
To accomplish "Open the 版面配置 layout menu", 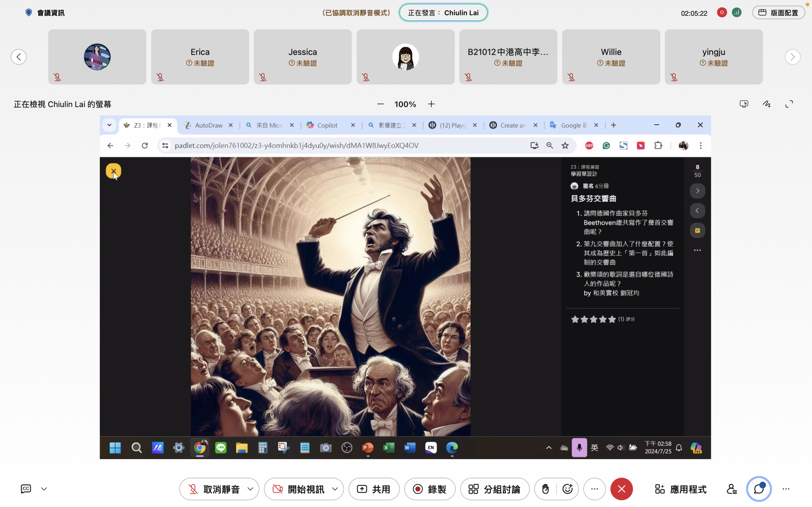I will click(x=778, y=13).
